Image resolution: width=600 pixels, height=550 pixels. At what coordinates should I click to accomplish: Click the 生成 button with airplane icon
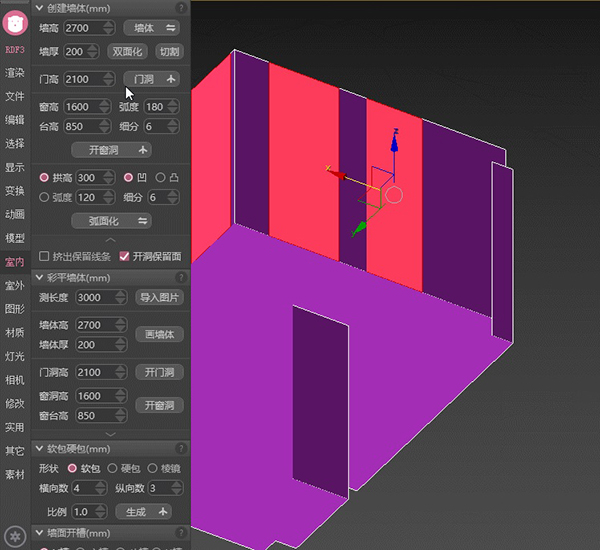(x=146, y=512)
